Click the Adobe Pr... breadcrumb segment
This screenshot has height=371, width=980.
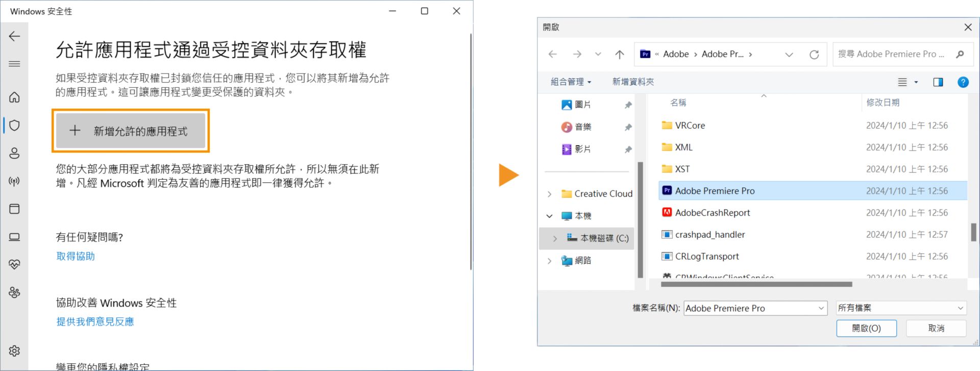tap(722, 54)
